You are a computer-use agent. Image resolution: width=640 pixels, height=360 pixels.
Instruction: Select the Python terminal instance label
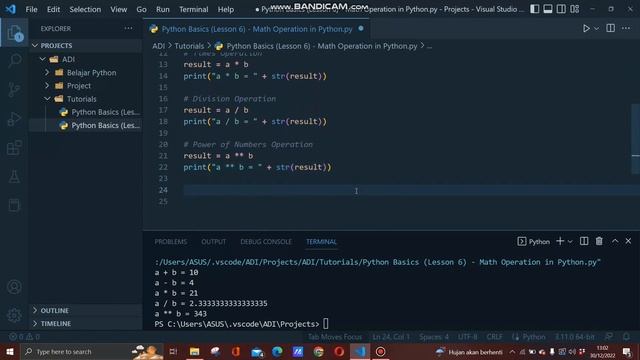coord(534,242)
